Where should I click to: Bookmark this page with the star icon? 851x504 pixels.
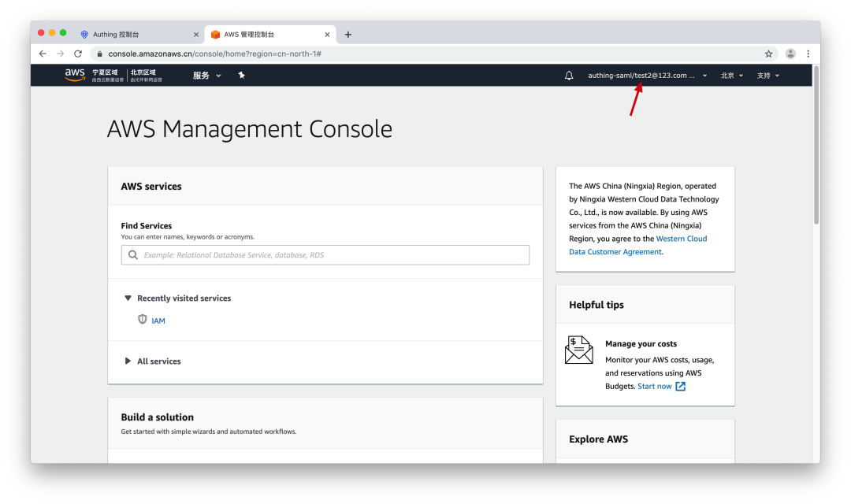[768, 54]
